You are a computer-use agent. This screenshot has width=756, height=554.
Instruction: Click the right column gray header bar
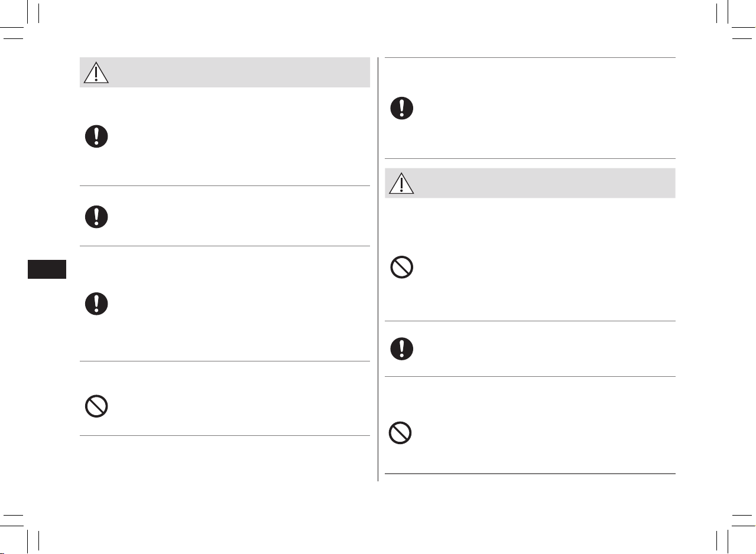click(530, 183)
